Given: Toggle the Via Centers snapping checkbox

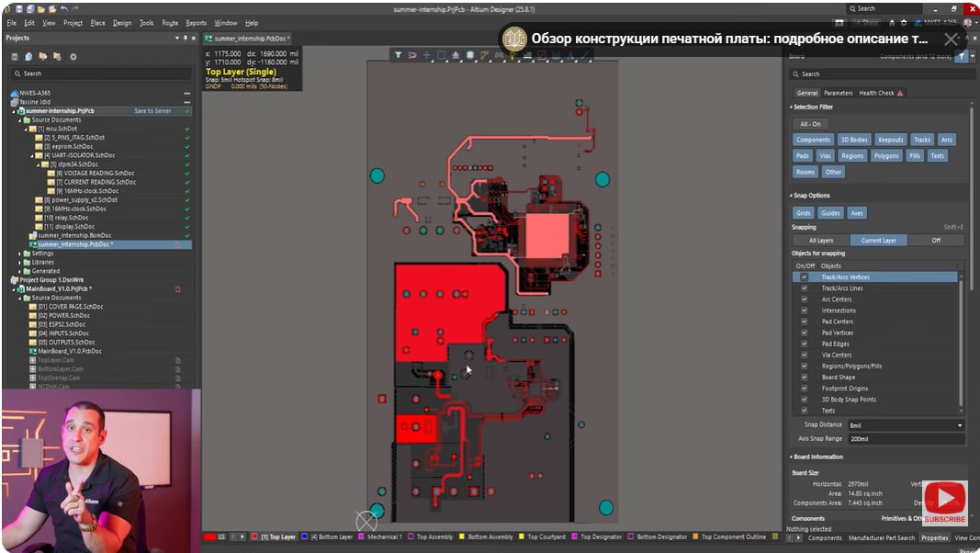Looking at the screenshot, I should click(804, 355).
